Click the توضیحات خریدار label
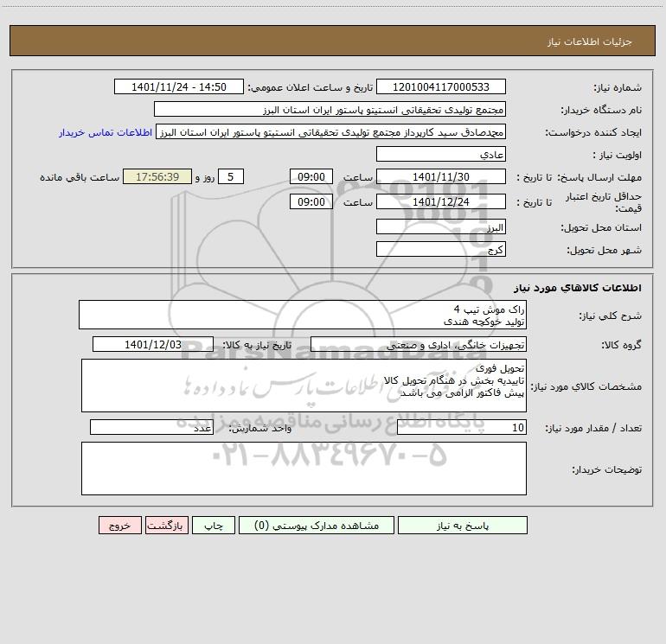Viewport: 666px width, 644px height. pyautogui.click(x=607, y=470)
